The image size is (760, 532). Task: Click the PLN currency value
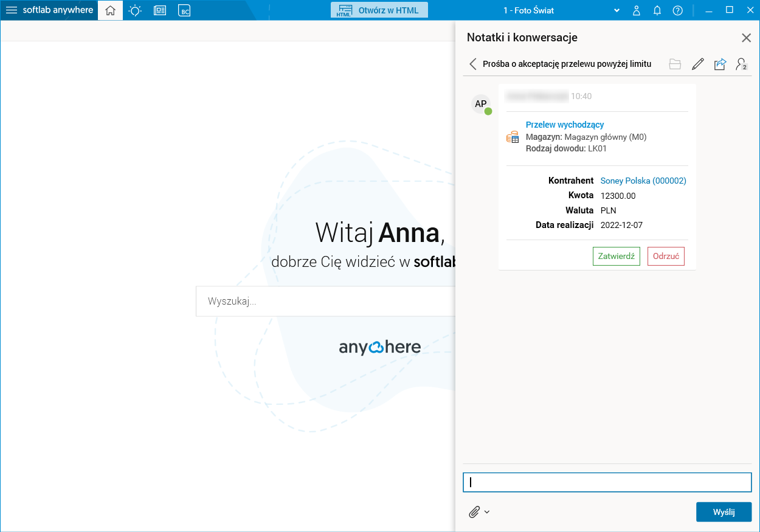click(609, 210)
